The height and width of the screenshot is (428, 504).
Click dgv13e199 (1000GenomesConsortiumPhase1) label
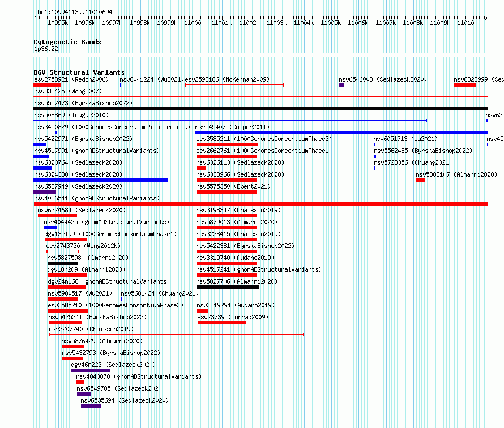[x=110, y=234]
